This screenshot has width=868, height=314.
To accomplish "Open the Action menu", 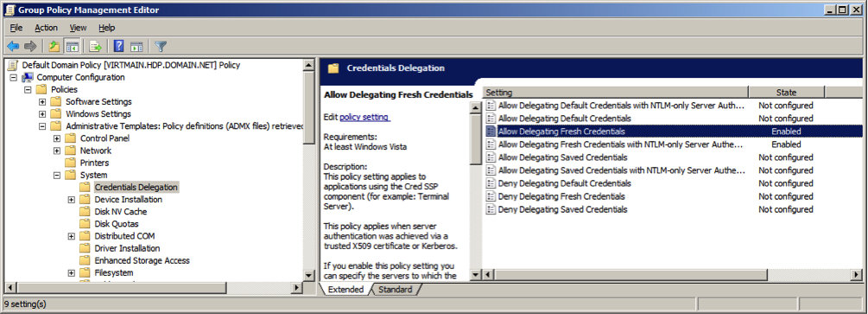I will 46,28.
